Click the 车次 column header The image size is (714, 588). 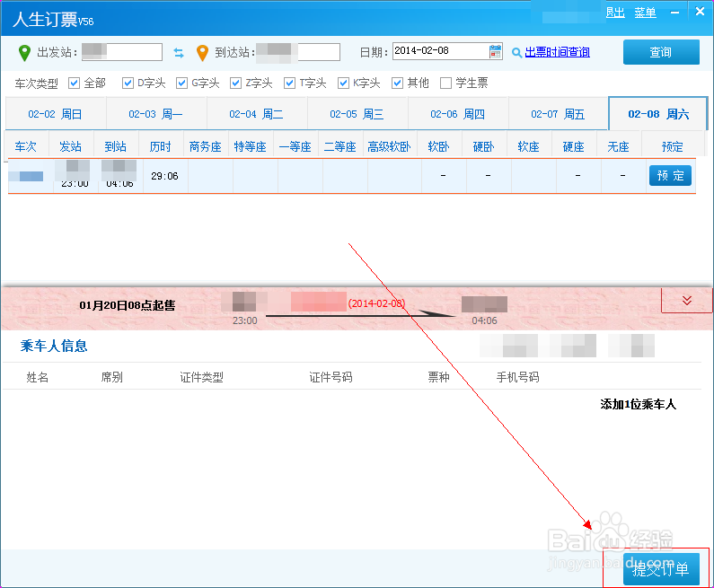coord(26,146)
